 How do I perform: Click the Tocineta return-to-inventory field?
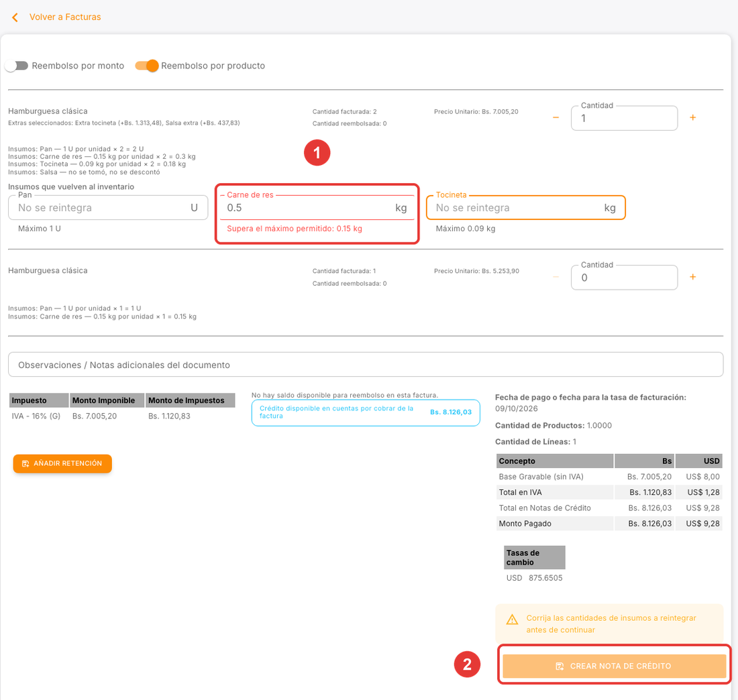point(526,207)
